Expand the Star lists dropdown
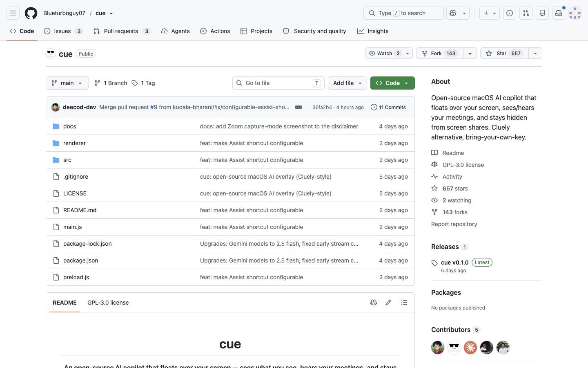The height and width of the screenshot is (368, 588). 535,54
